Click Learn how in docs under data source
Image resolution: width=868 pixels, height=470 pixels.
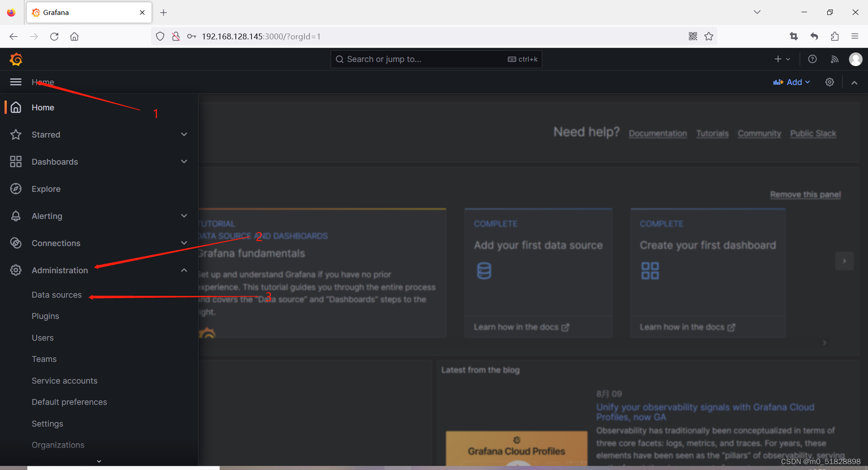521,327
